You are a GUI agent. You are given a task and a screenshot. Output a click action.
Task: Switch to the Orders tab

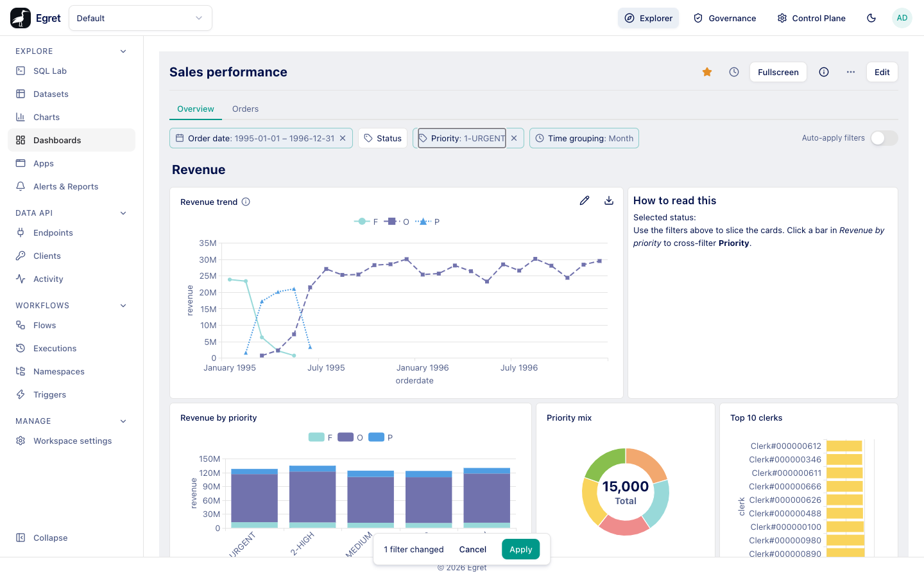click(x=245, y=109)
